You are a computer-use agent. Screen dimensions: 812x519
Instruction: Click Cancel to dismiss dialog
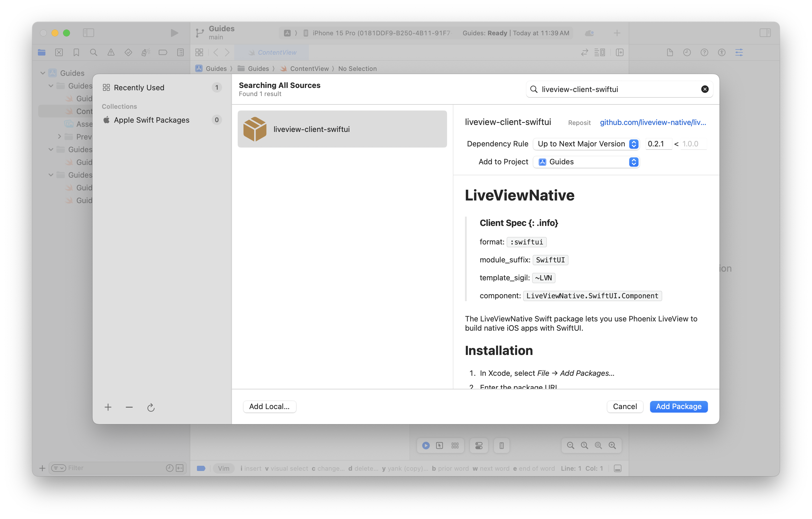625,406
